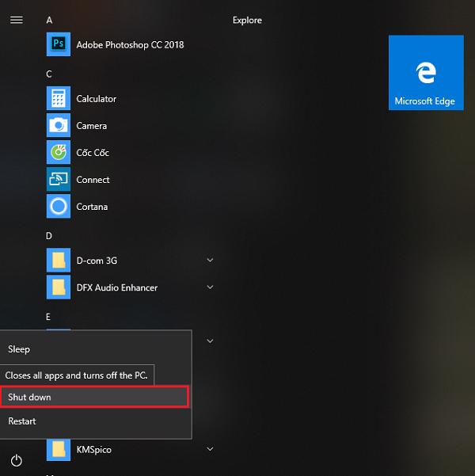Click the Power icon button

click(16, 460)
